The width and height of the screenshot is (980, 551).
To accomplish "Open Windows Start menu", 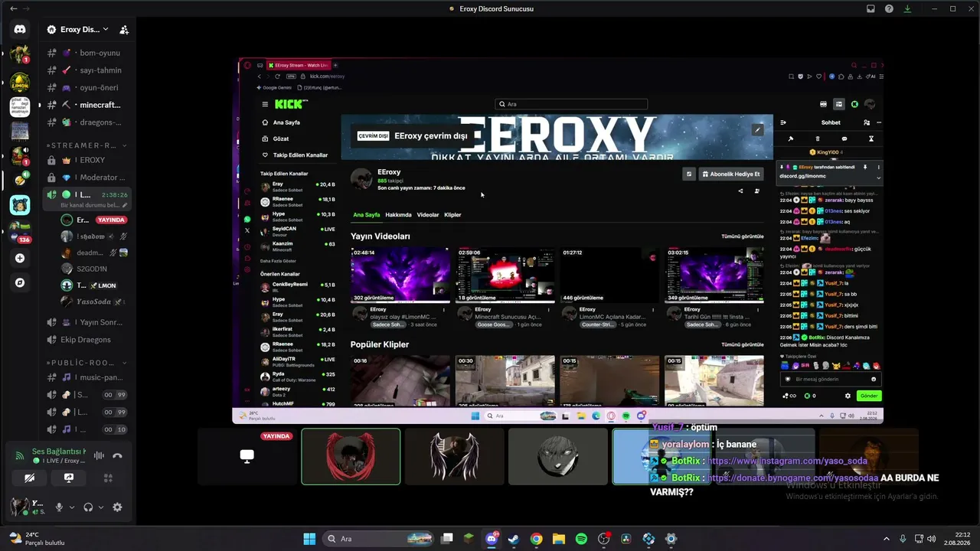I will pyautogui.click(x=309, y=539).
